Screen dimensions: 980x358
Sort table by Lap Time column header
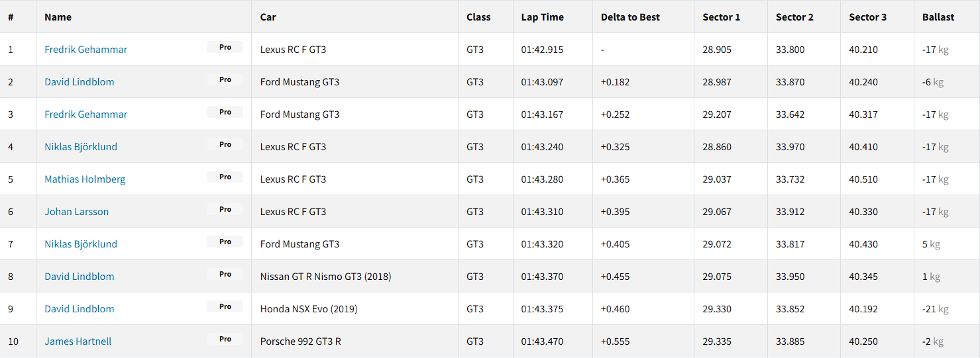pyautogui.click(x=542, y=17)
